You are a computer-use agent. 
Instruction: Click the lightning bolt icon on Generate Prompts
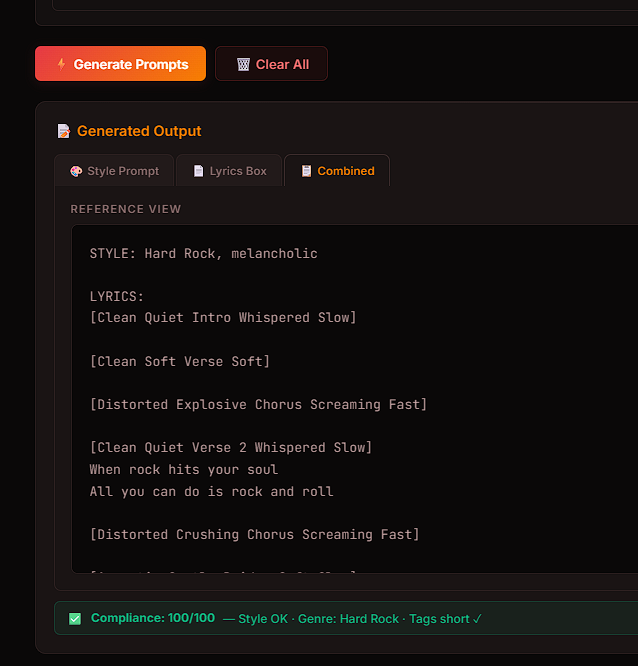click(61, 64)
